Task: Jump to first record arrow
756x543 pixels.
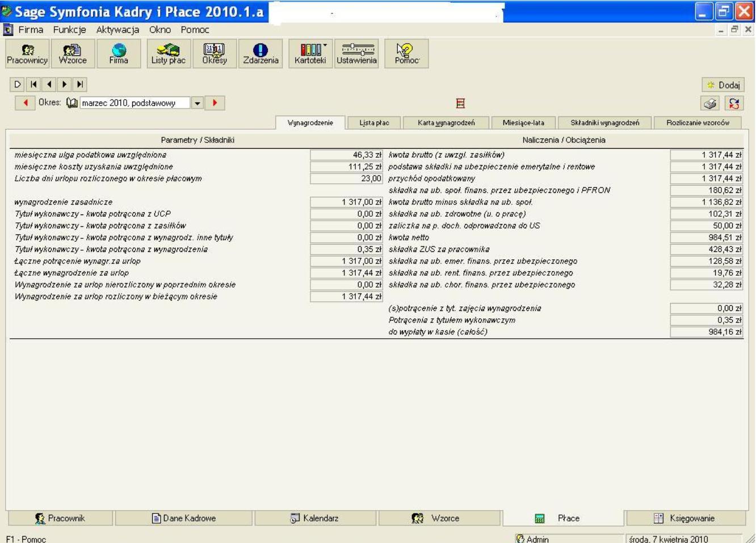Action: 33,85
